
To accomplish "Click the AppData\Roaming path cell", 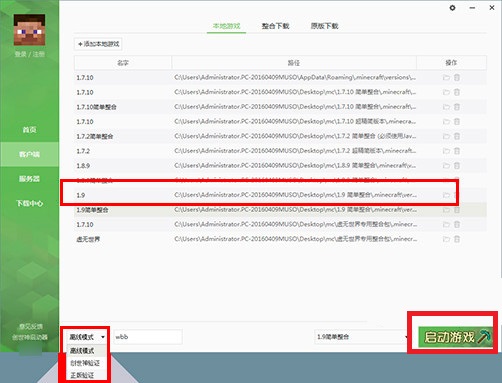I will pos(295,77).
